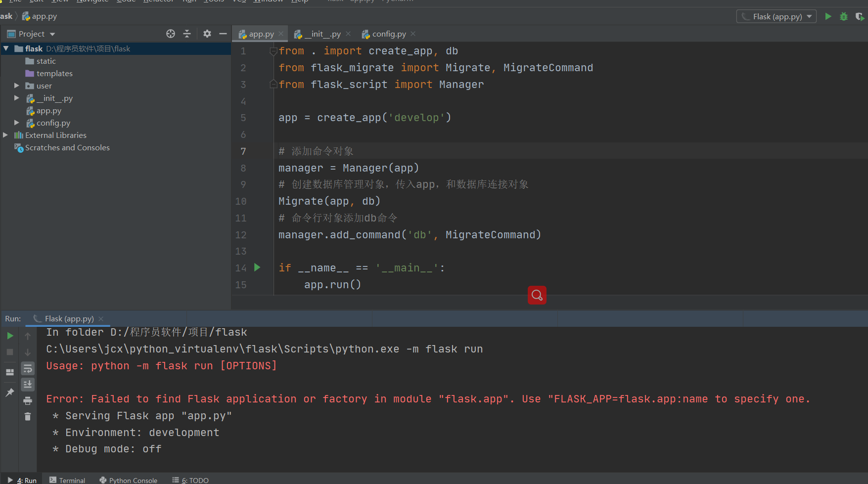868x484 pixels.
Task: Fold the import block at line 1
Action: 273,51
